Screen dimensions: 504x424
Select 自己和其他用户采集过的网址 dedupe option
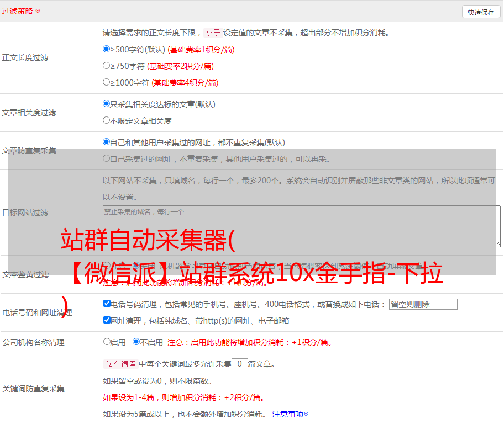click(106, 142)
